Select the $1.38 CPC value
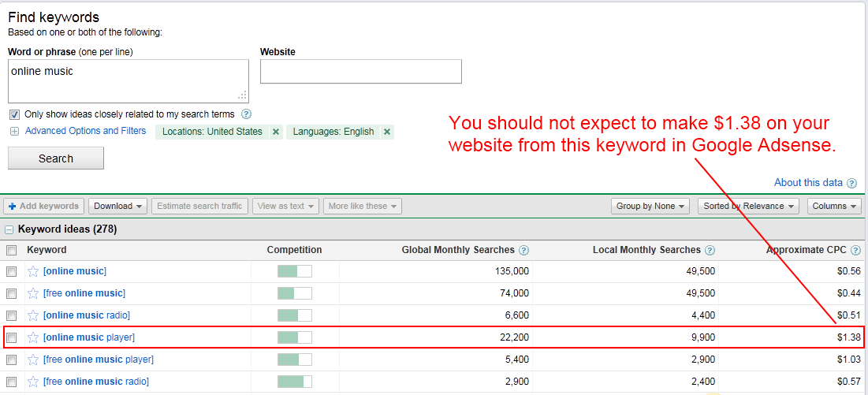Image resolution: width=868 pixels, height=395 pixels. click(850, 337)
